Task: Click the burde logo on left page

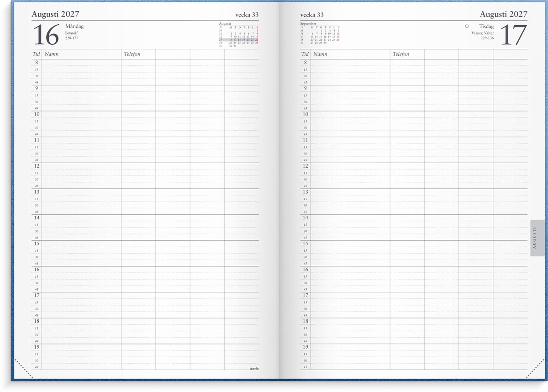Action: click(253, 368)
